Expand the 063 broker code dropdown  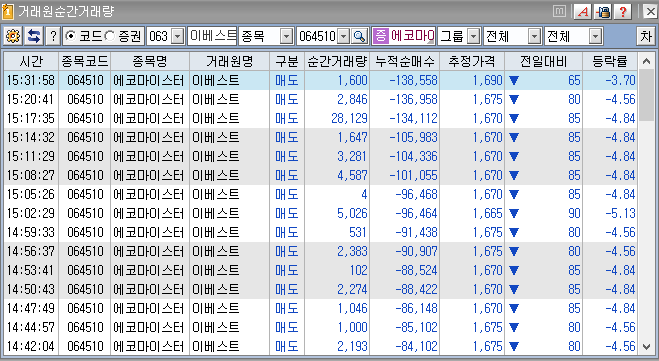[x=178, y=37]
